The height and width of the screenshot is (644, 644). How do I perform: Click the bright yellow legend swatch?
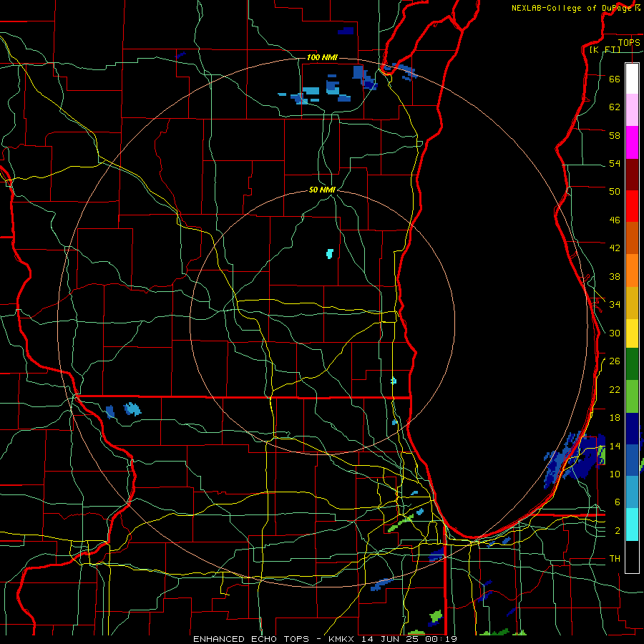[x=632, y=333]
